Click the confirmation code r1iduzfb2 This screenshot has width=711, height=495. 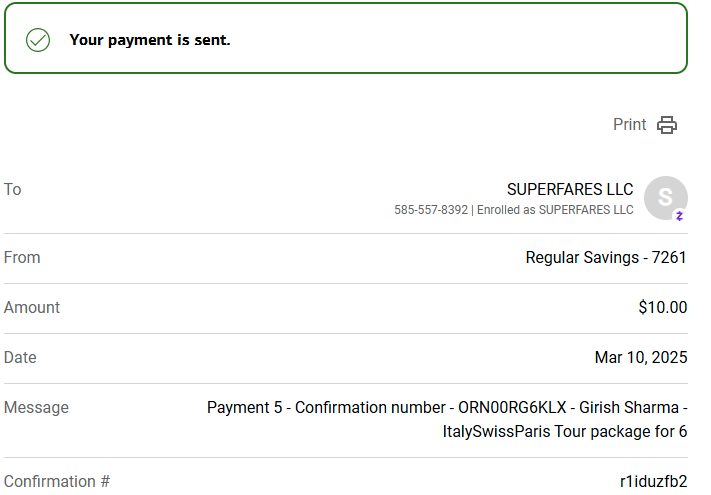[653, 481]
